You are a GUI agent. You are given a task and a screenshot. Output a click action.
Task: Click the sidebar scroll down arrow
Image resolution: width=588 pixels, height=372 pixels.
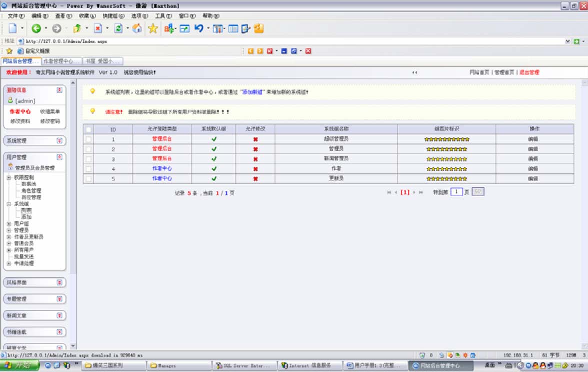73,346
